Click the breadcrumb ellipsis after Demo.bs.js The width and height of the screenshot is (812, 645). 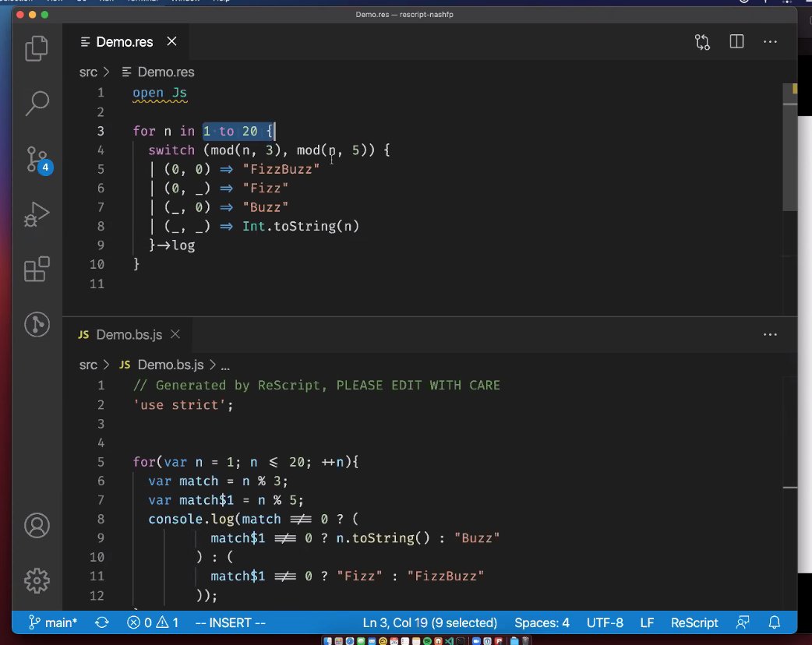coord(225,365)
